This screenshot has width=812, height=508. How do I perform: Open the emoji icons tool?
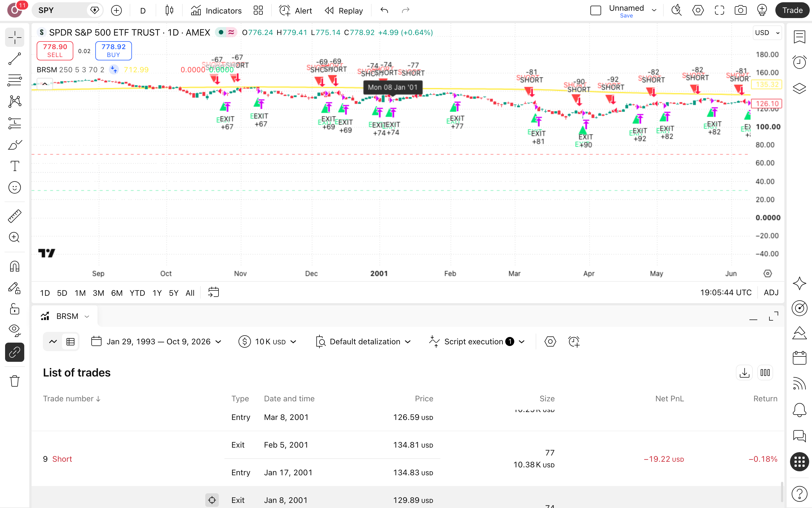click(x=14, y=187)
